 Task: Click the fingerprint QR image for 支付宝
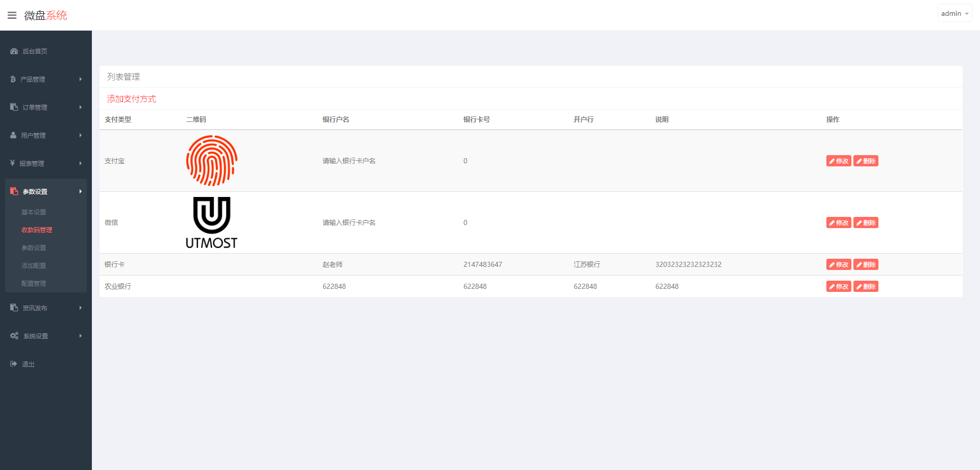coord(211,161)
